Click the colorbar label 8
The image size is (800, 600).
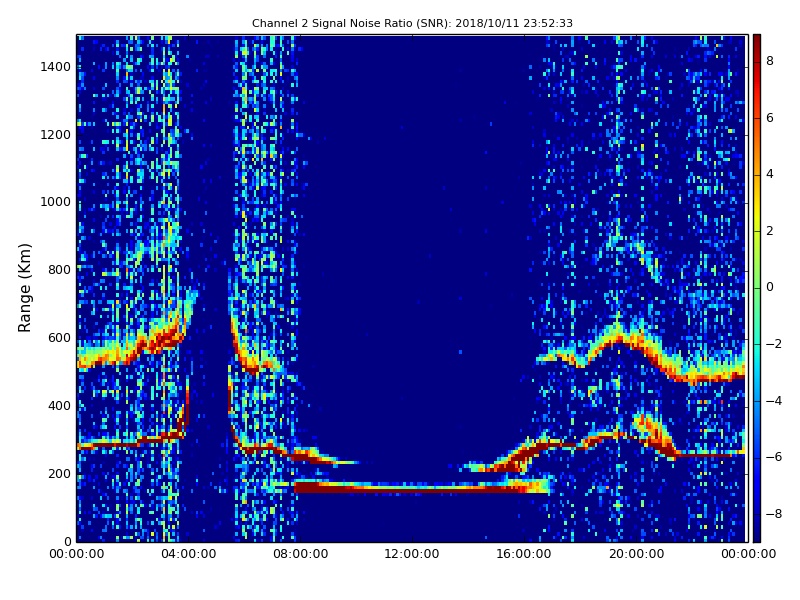pos(770,61)
